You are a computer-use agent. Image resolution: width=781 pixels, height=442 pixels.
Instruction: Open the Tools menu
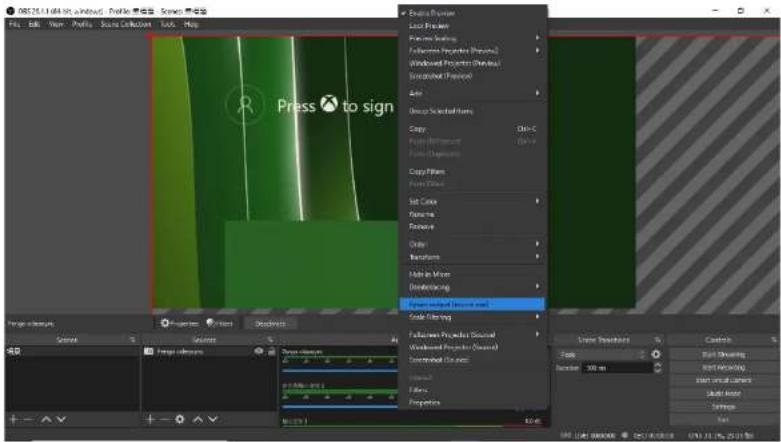(168, 24)
